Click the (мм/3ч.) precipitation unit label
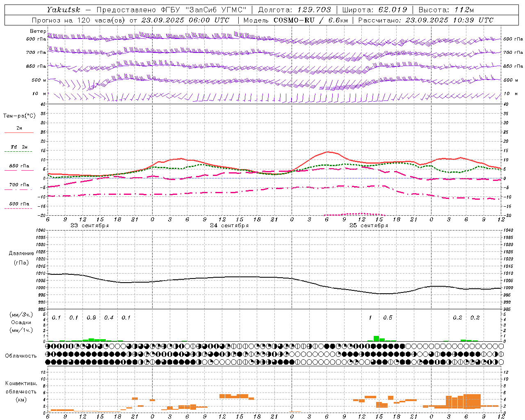525x420 pixels. (x=21, y=315)
